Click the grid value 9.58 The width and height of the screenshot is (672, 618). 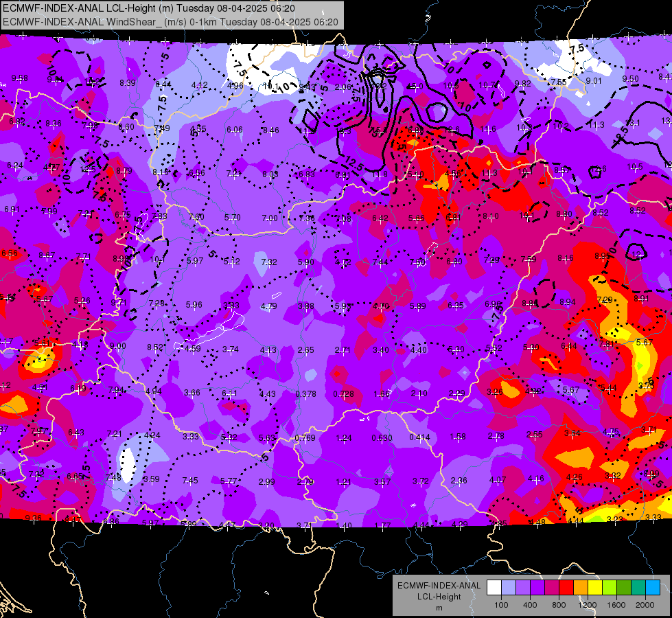tap(20, 78)
